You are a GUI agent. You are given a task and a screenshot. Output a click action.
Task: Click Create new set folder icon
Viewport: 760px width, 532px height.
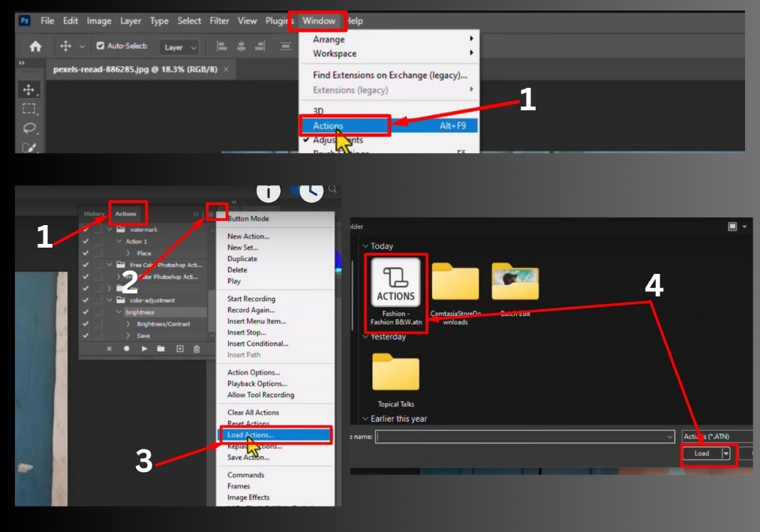pyautogui.click(x=161, y=349)
